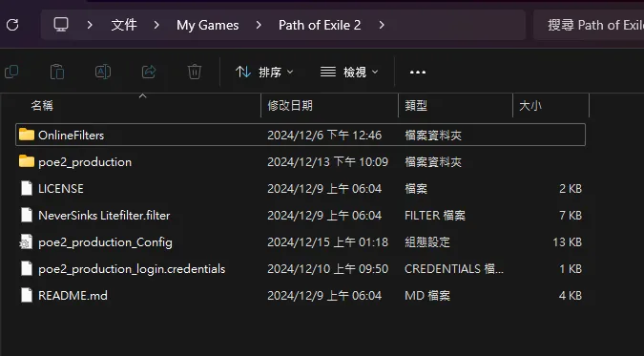Expand chevron after the PC icon
The width and height of the screenshot is (644, 356).
pyautogui.click(x=90, y=25)
